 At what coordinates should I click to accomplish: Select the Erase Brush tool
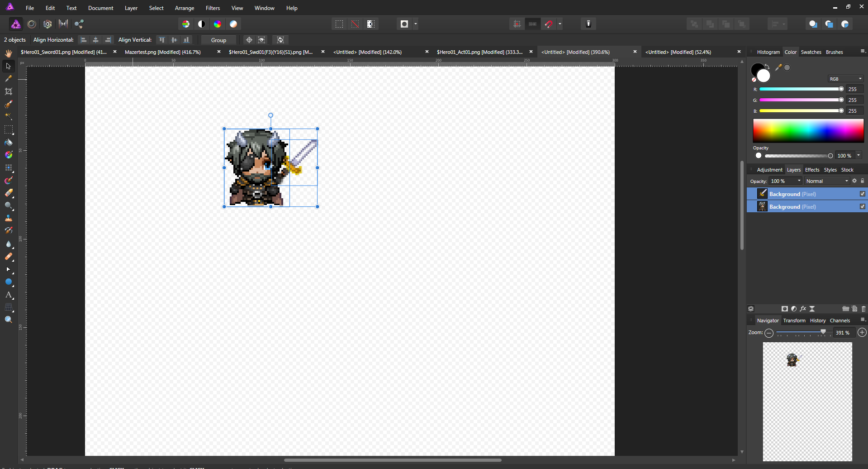tap(8, 193)
